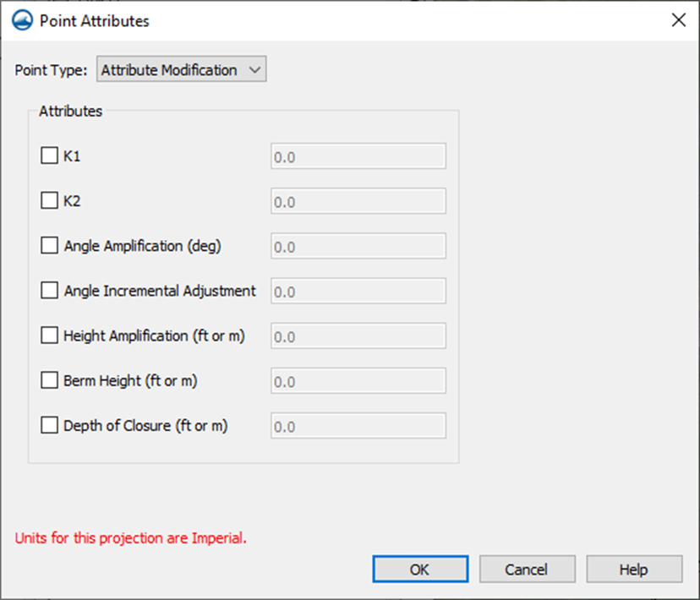This screenshot has height=600, width=700.
Task: Click the Point Type dropdown arrow
Action: point(254,69)
